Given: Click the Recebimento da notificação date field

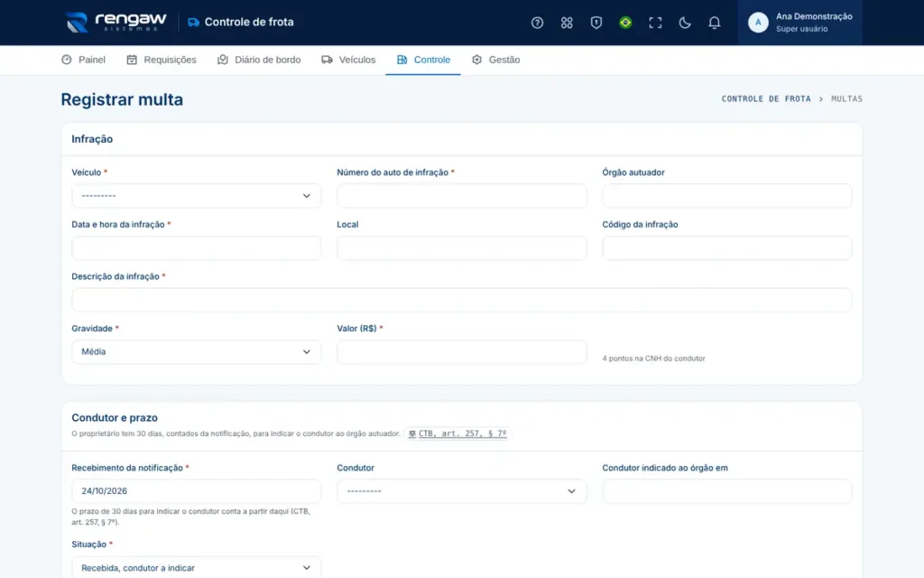Looking at the screenshot, I should [196, 490].
